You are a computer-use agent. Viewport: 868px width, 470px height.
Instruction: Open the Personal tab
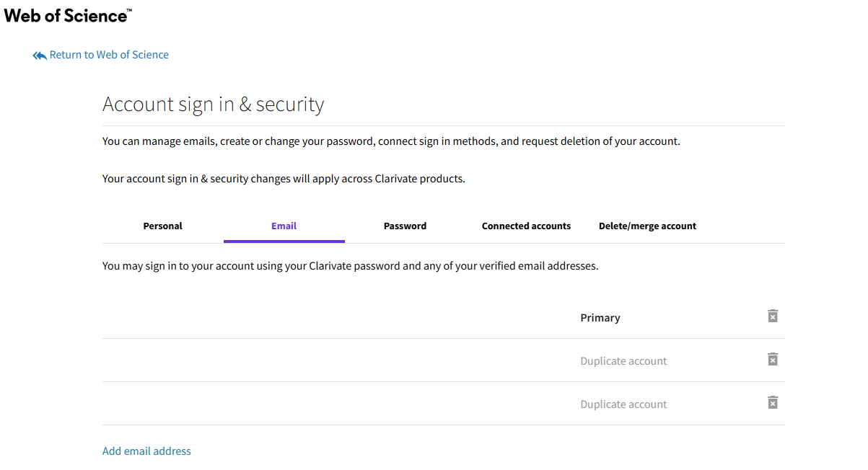tap(162, 226)
